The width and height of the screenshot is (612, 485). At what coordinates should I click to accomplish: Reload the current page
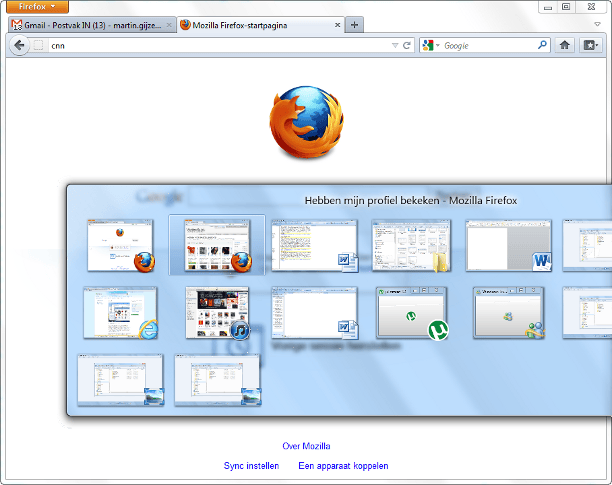tap(407, 46)
